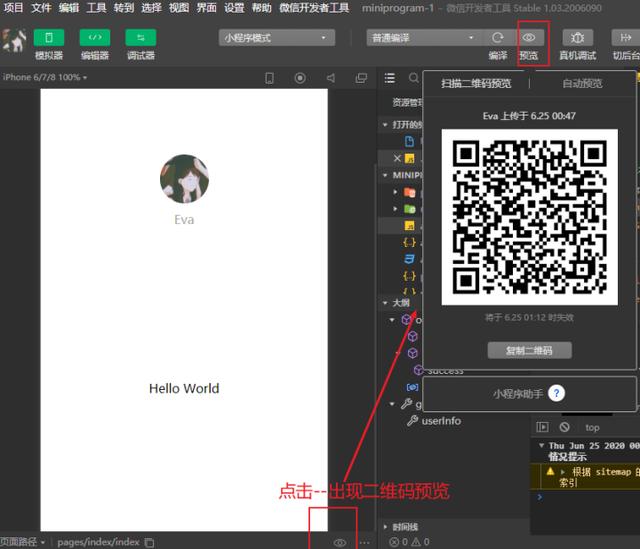Open the console top context dropdown
This screenshot has height=549, width=640.
click(x=592, y=427)
